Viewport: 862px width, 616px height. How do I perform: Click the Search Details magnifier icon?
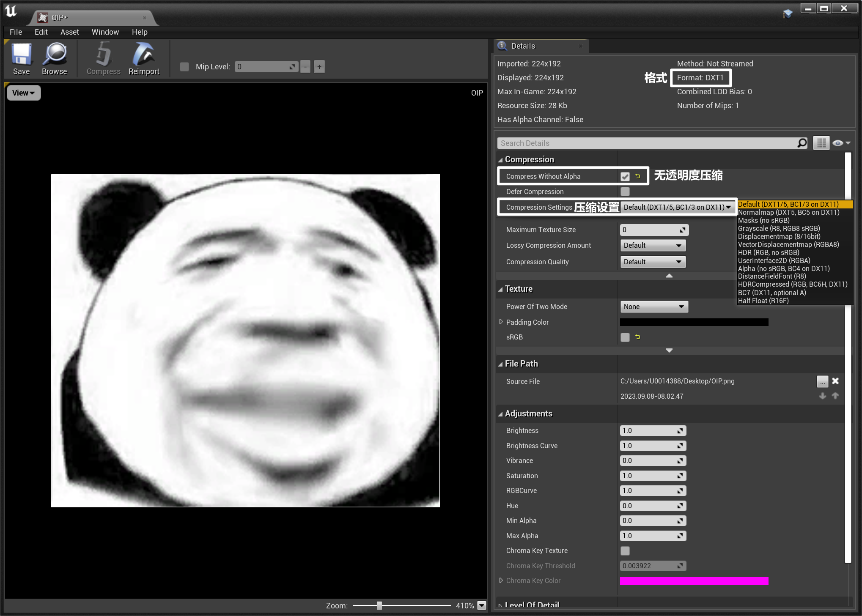pos(802,143)
